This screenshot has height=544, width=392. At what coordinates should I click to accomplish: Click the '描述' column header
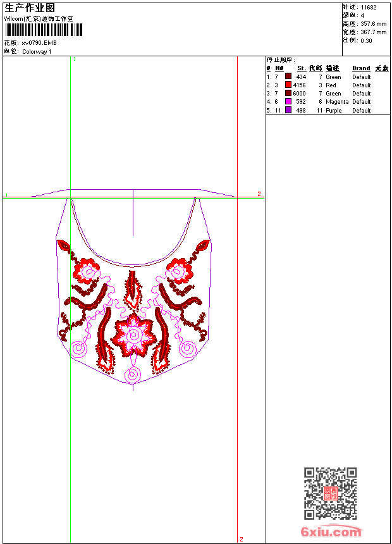click(333, 68)
